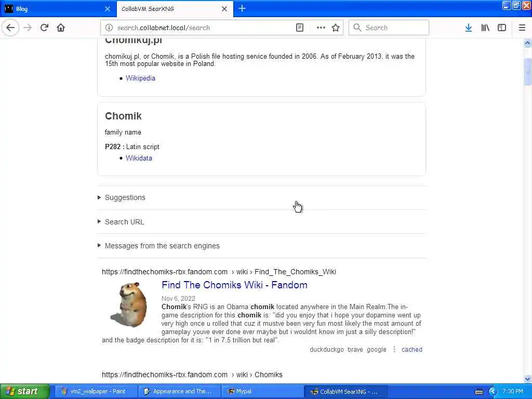Show site information icon in address bar
Viewport: 532px width, 399px height.
pyautogui.click(x=109, y=28)
